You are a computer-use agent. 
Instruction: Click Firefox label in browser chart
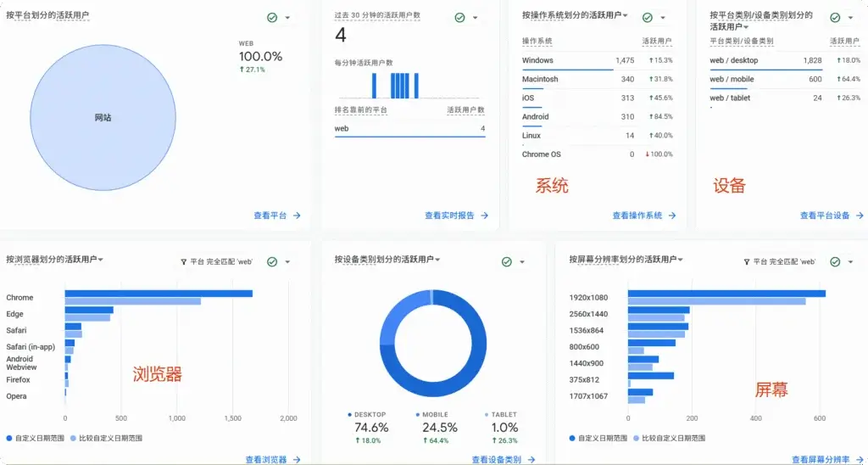pyautogui.click(x=19, y=379)
